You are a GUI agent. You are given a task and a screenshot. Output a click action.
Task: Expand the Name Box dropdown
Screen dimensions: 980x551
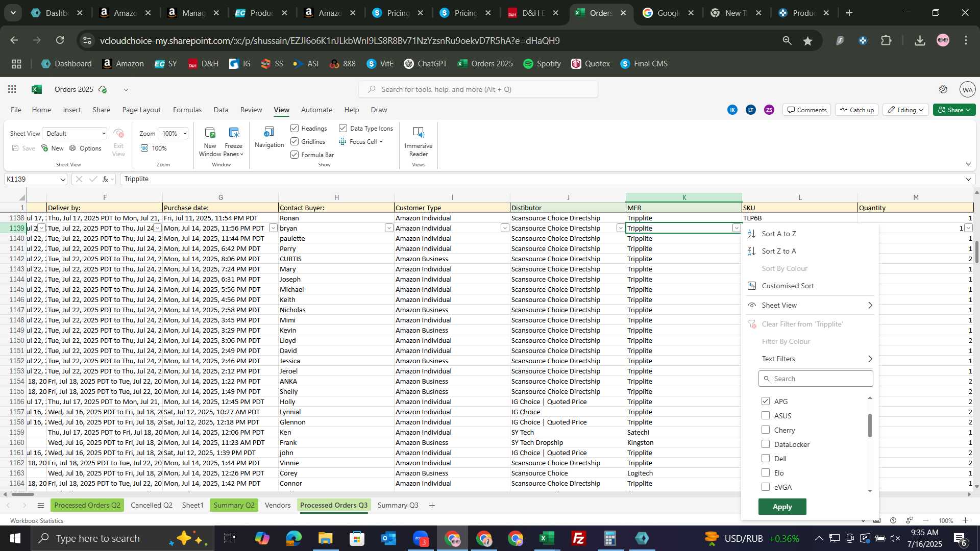coord(63,179)
